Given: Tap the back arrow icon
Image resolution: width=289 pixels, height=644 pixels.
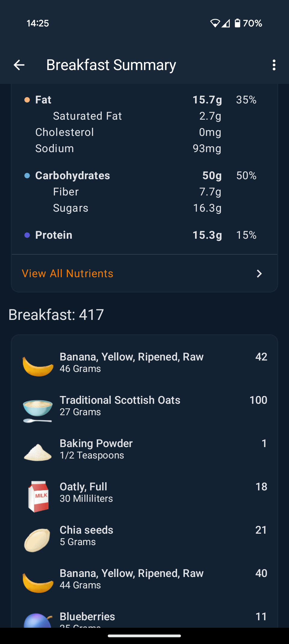Looking at the screenshot, I should pyautogui.click(x=19, y=65).
